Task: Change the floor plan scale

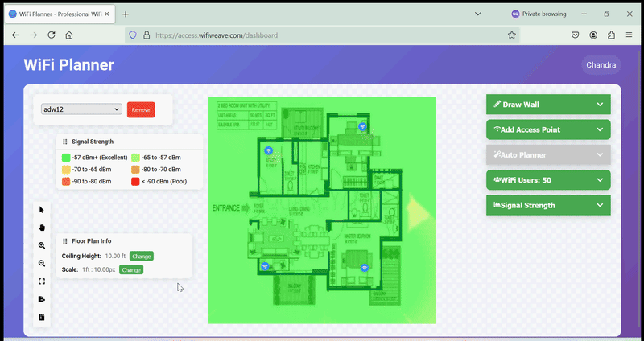Action: pyautogui.click(x=131, y=269)
